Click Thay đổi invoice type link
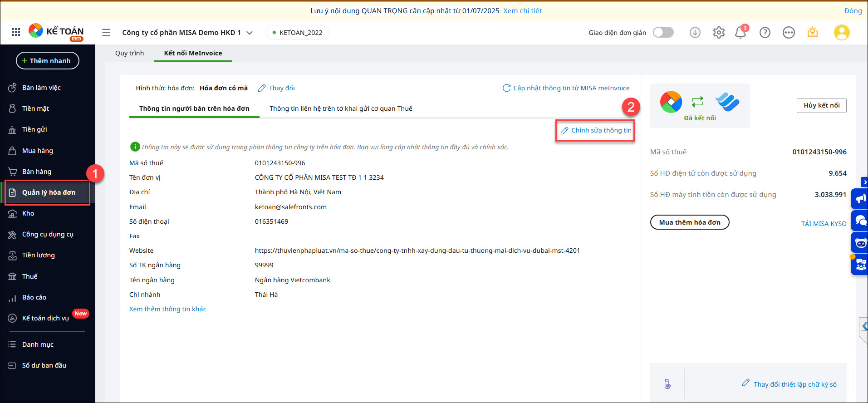Image resolution: width=868 pixels, height=403 pixels. (276, 88)
